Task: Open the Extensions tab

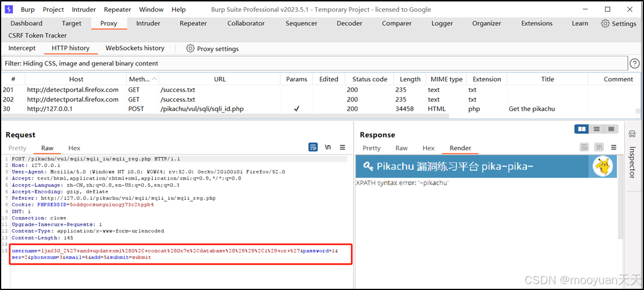Action: click(537, 24)
